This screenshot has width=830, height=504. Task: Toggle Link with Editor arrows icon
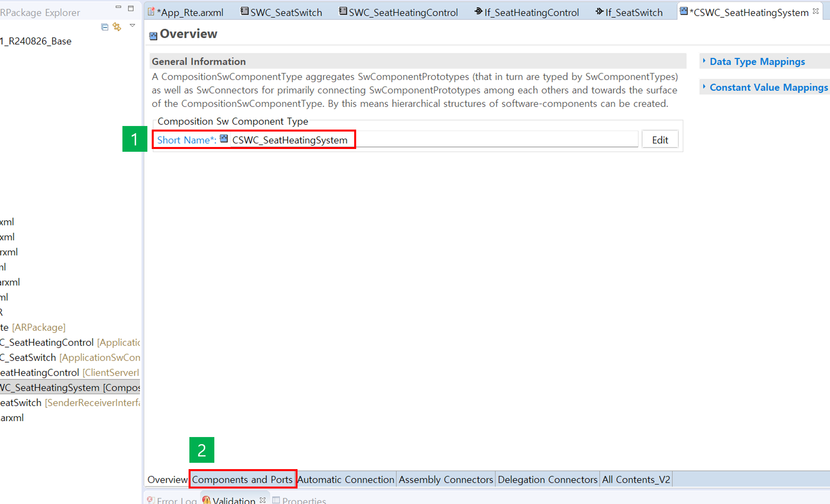click(117, 27)
